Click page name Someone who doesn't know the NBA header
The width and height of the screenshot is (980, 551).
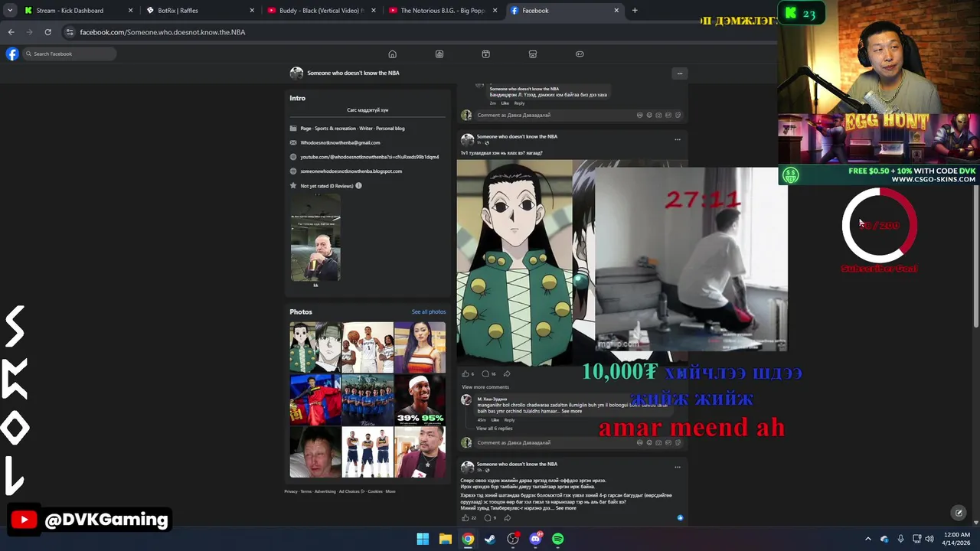pyautogui.click(x=353, y=73)
